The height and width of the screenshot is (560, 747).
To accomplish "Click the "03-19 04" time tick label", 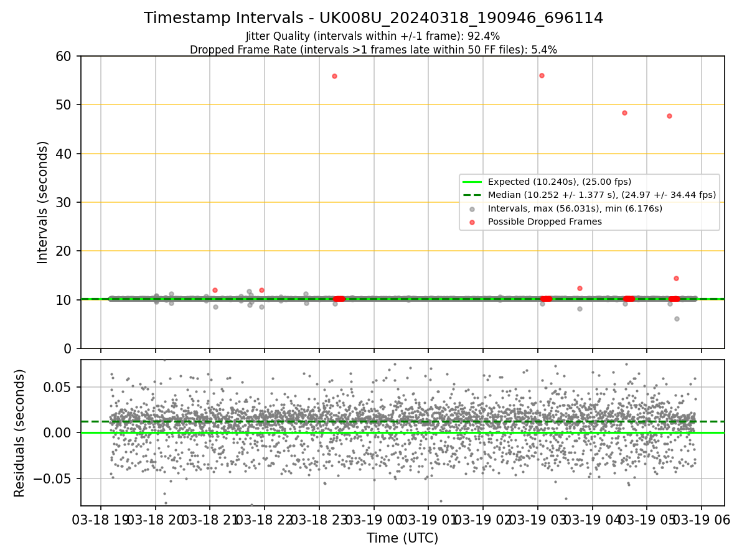I will (x=592, y=519).
